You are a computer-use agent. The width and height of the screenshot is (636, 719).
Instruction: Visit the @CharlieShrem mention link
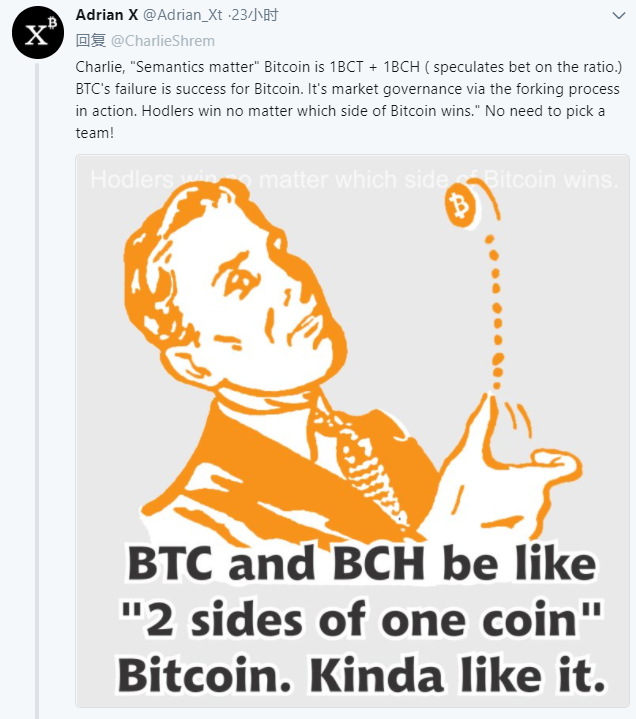[x=162, y=41]
